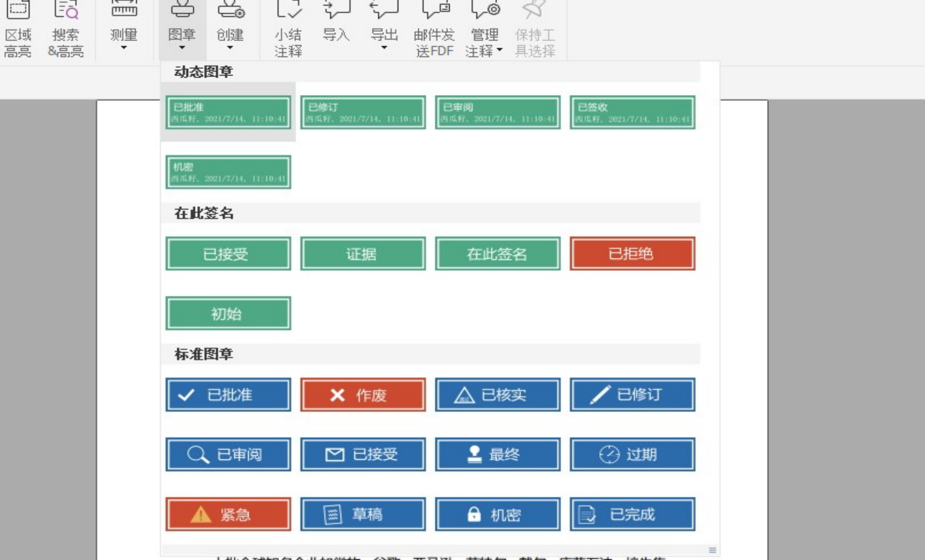Apply the 在此签名 stamp
This screenshot has width=925, height=560.
tap(497, 253)
